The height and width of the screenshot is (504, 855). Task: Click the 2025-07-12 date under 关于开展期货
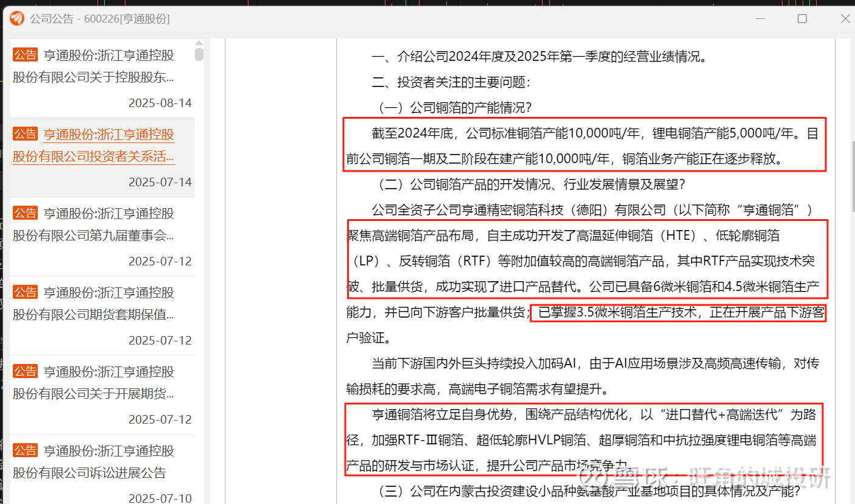click(160, 419)
